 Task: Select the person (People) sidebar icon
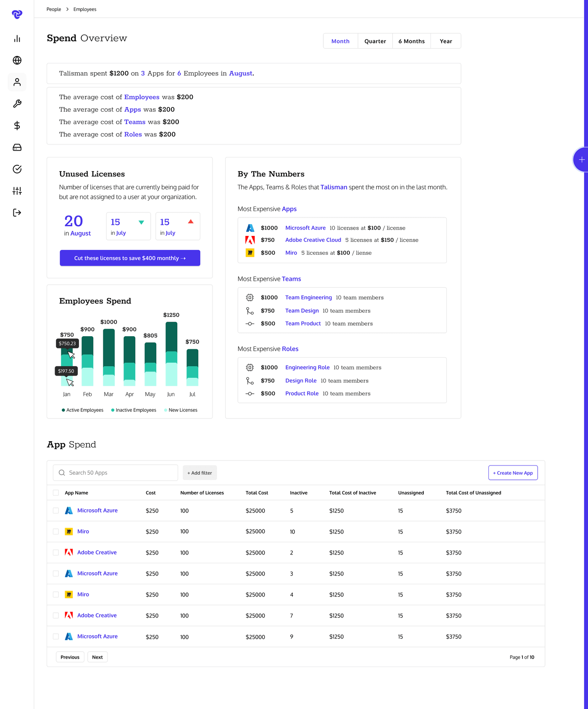pos(17,82)
